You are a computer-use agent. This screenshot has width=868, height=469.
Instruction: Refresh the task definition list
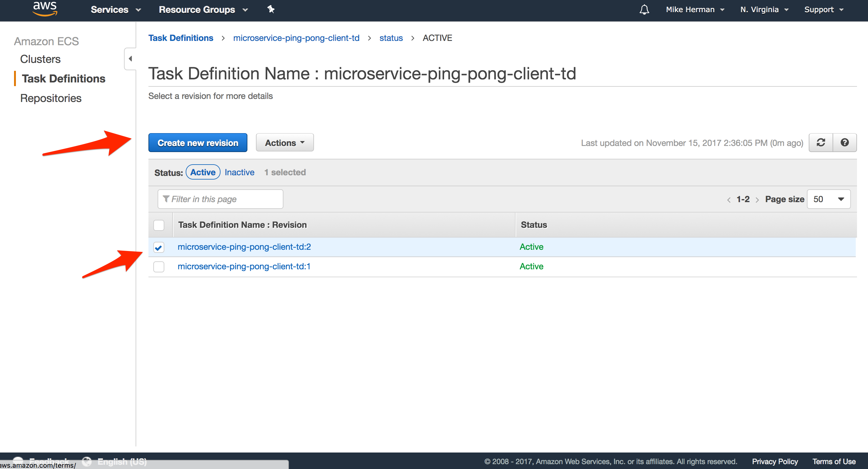pos(821,143)
